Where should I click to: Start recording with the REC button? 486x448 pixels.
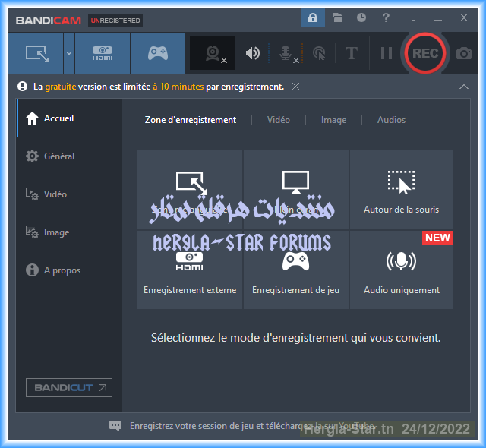(425, 53)
